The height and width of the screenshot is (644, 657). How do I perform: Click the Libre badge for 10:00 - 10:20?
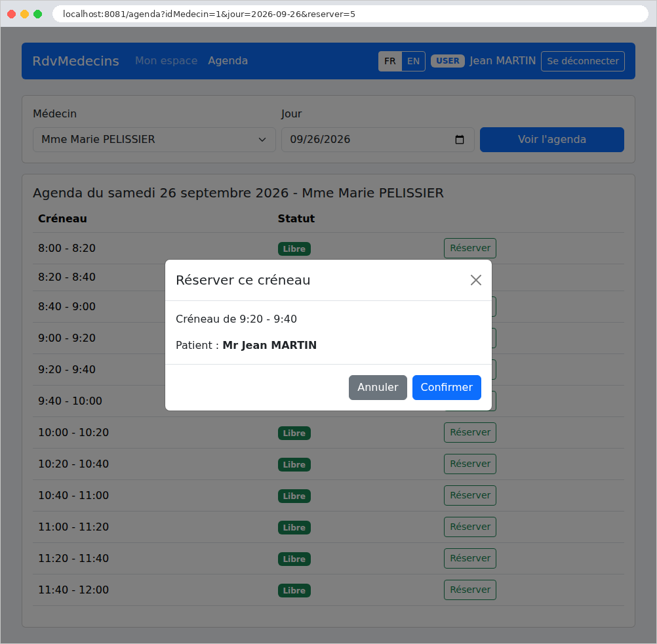pos(294,433)
